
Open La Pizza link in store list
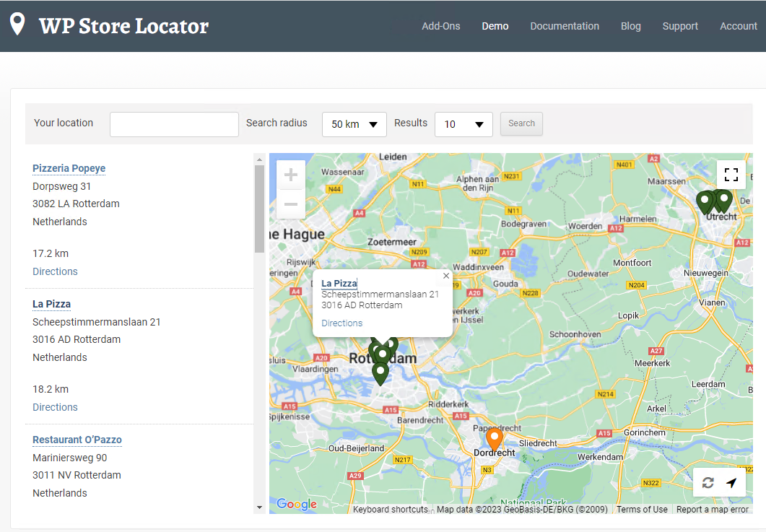[x=51, y=304]
